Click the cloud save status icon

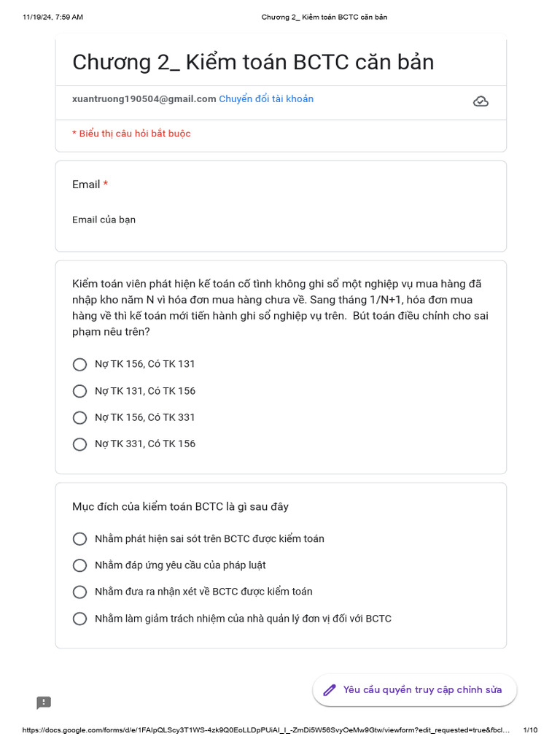[x=481, y=101]
